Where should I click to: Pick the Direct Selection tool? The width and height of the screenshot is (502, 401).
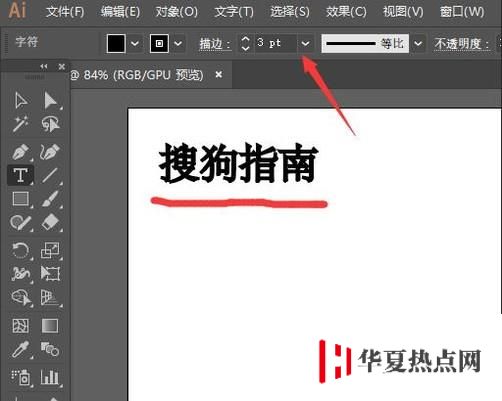tap(51, 101)
